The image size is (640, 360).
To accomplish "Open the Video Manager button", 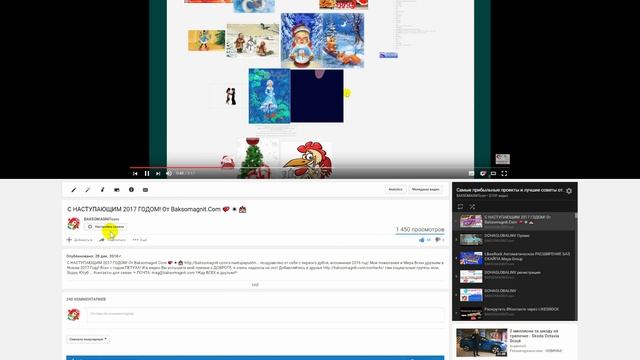I will [425, 189].
